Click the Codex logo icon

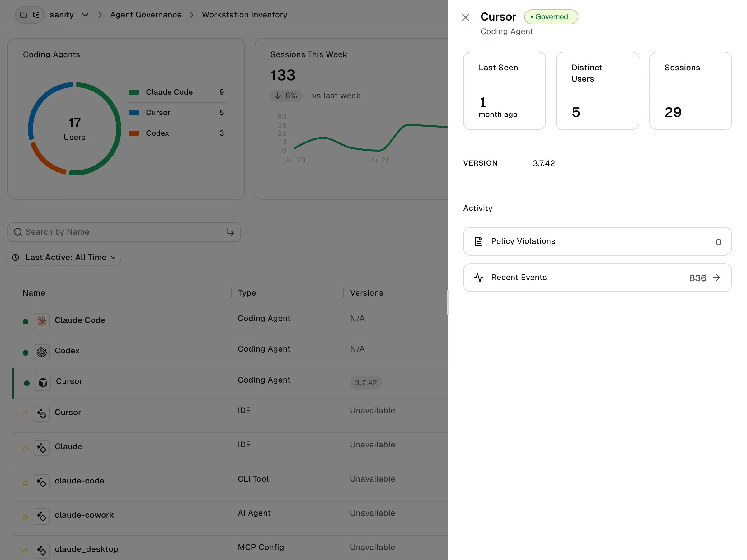(41, 352)
